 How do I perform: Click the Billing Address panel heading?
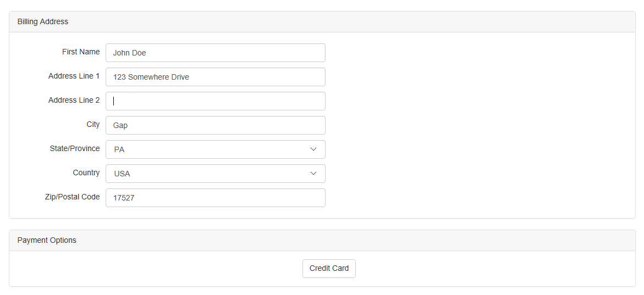43,21
